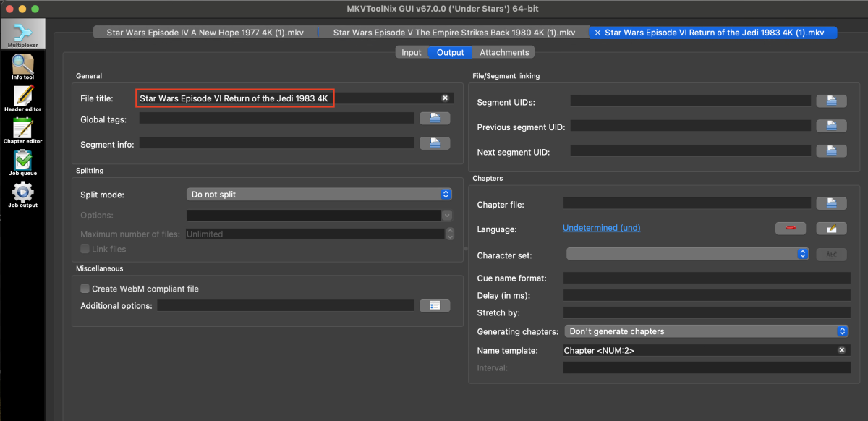Click the chapter Interval field
The width and height of the screenshot is (868, 421).
(707, 367)
